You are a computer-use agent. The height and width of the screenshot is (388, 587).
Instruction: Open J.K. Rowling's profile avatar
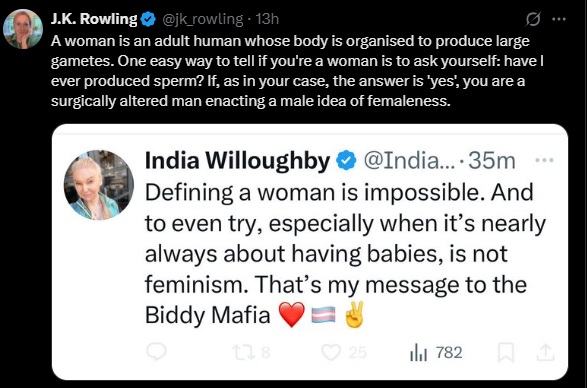pyautogui.click(x=23, y=29)
